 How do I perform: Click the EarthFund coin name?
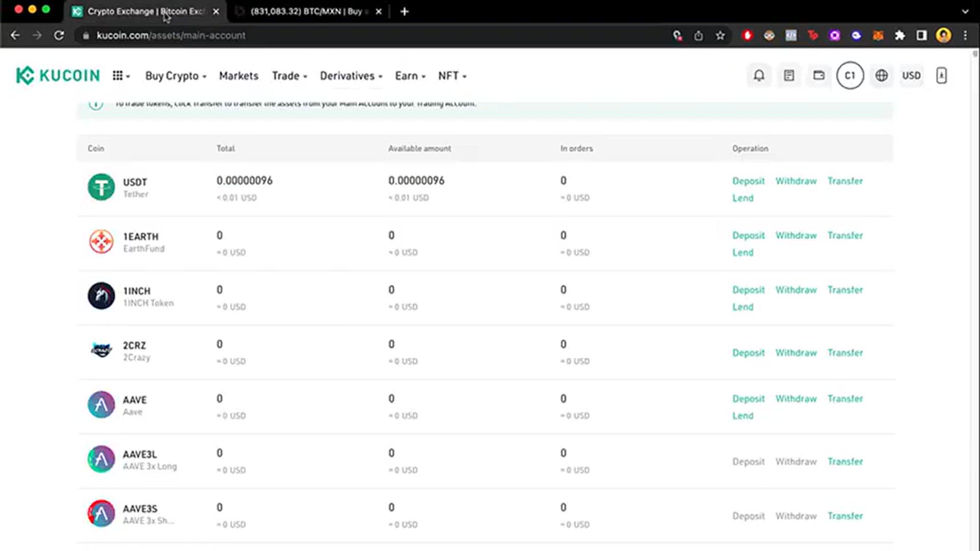pos(144,249)
